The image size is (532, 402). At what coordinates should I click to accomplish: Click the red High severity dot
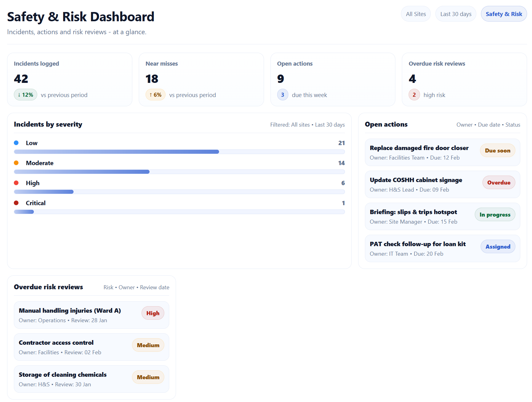(16, 183)
